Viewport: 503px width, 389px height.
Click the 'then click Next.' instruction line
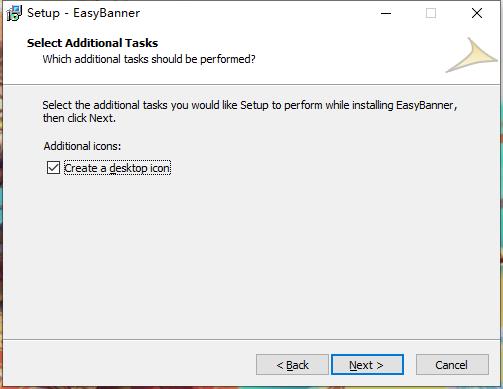click(x=79, y=118)
